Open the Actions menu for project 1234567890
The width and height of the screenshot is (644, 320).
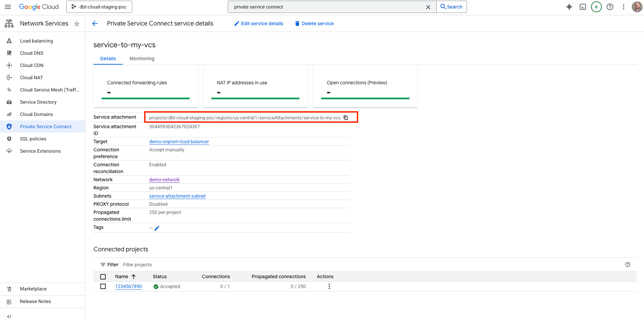click(x=329, y=286)
